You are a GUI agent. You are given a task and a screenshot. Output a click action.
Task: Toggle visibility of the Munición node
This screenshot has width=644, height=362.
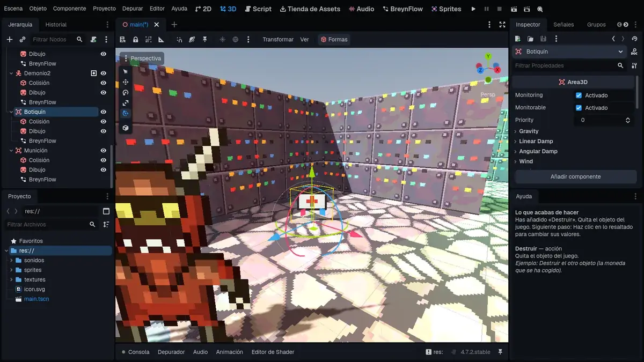coord(104,151)
